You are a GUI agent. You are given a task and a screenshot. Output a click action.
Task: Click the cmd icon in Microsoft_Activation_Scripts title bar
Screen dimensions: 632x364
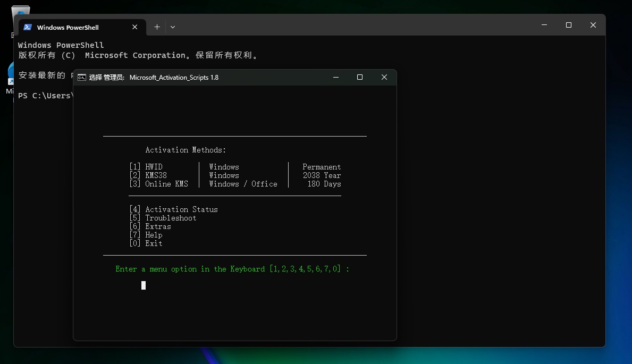click(82, 78)
